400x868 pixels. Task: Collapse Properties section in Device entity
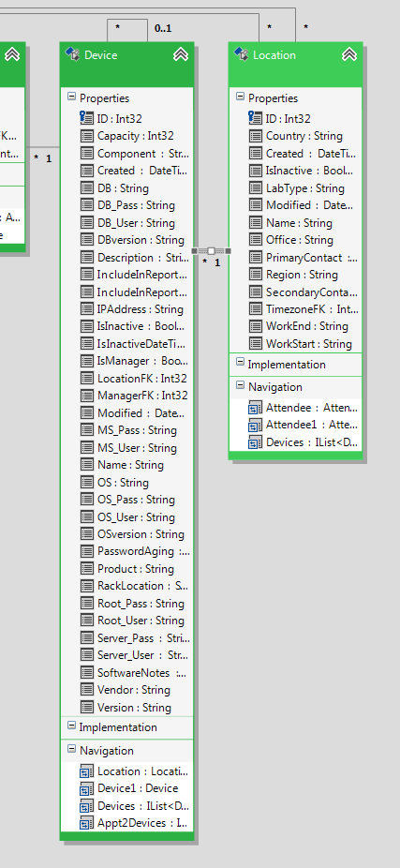71,97
